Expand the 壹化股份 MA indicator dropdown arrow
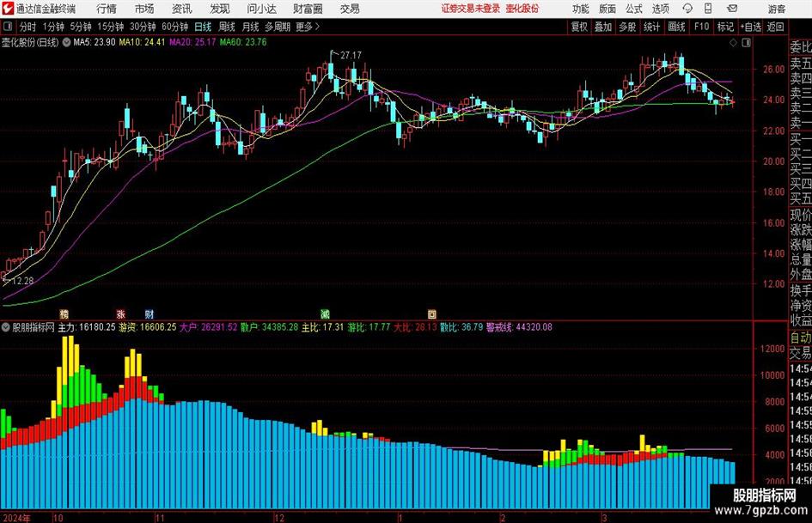The image size is (812, 523). click(66, 42)
